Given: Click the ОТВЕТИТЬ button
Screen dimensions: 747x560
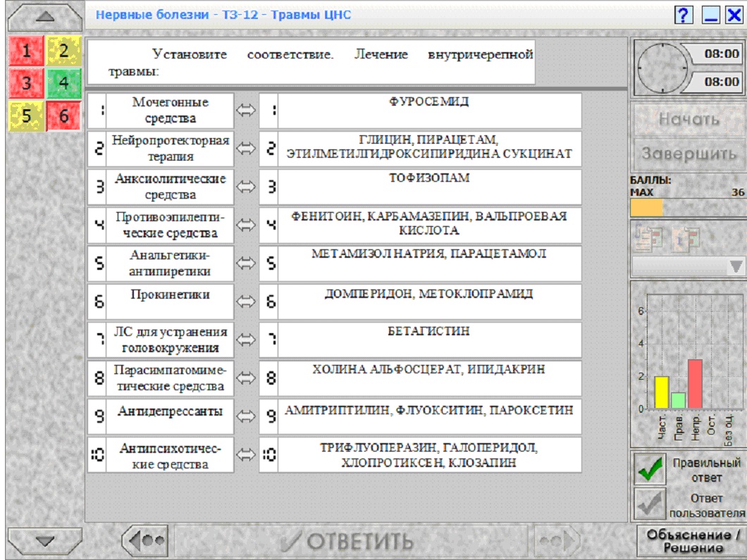Looking at the screenshot, I should (352, 541).
